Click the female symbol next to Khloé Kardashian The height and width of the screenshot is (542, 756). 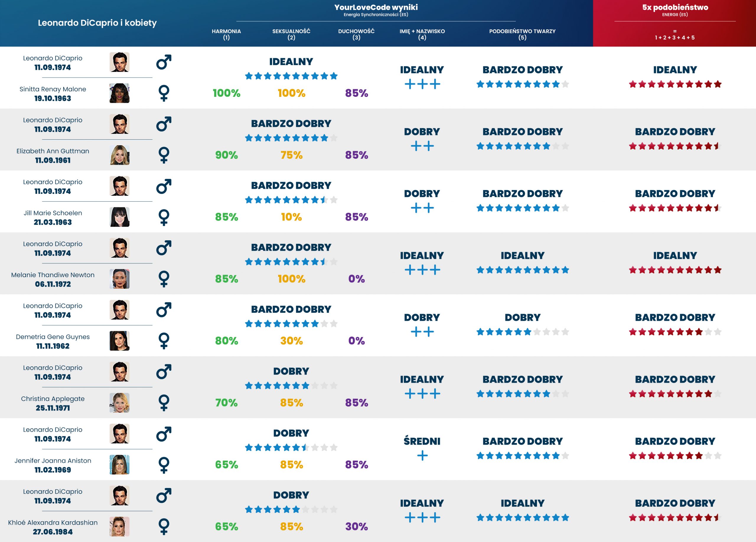click(x=164, y=526)
